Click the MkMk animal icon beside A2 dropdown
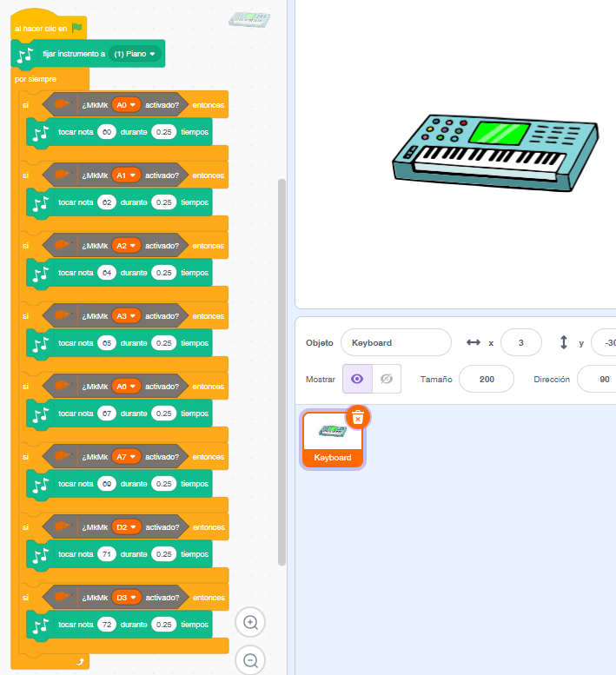This screenshot has width=616, height=675. pos(63,244)
